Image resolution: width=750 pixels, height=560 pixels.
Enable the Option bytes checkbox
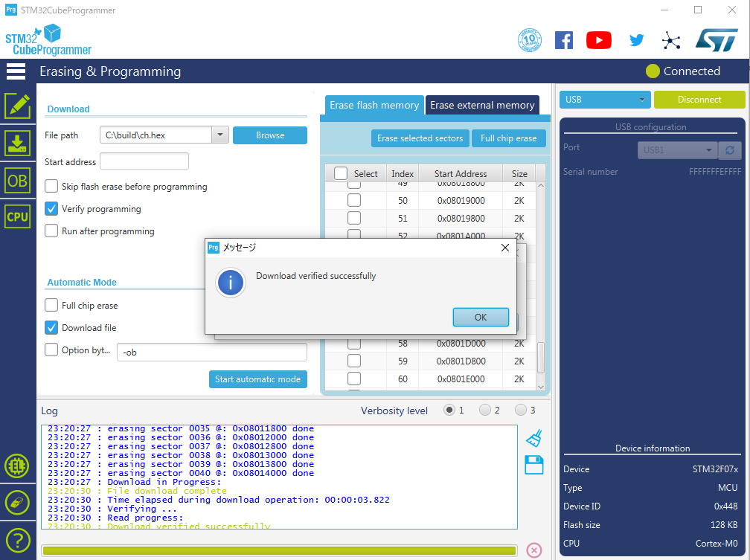coord(51,350)
